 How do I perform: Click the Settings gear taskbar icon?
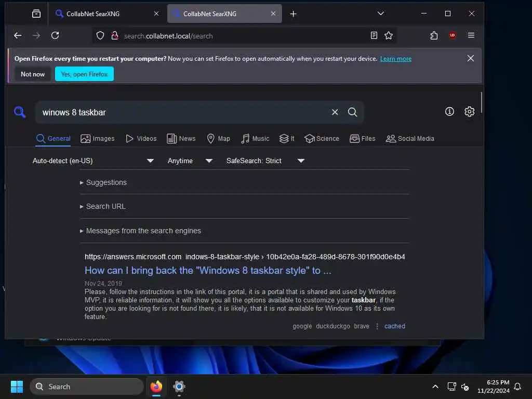pos(179,387)
